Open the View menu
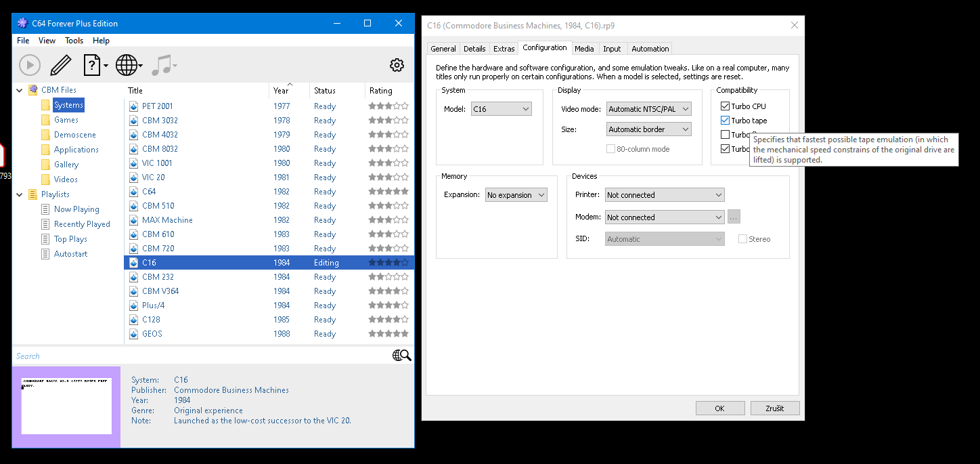The height and width of the screenshot is (464, 980). point(47,41)
